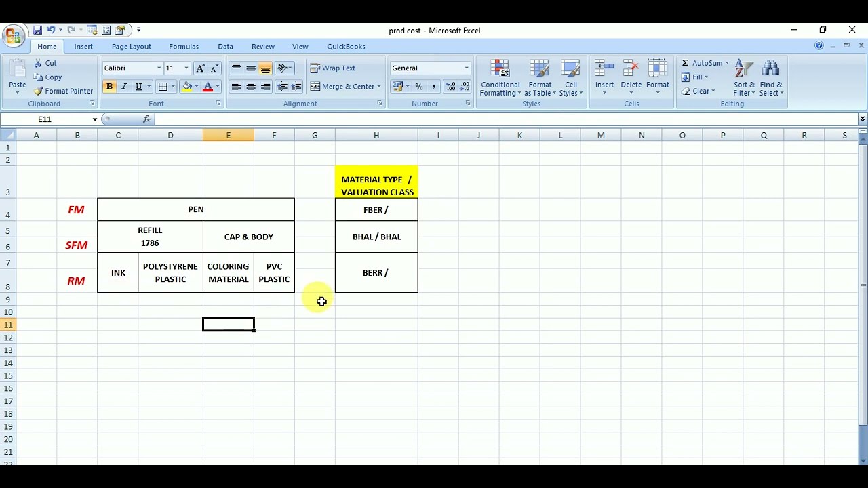
Task: Toggle Bold formatting
Action: click(109, 87)
